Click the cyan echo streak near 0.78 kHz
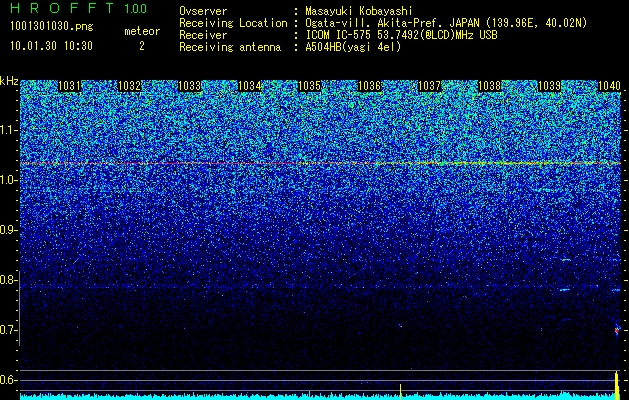This screenshot has height=400, width=629. coord(565,290)
